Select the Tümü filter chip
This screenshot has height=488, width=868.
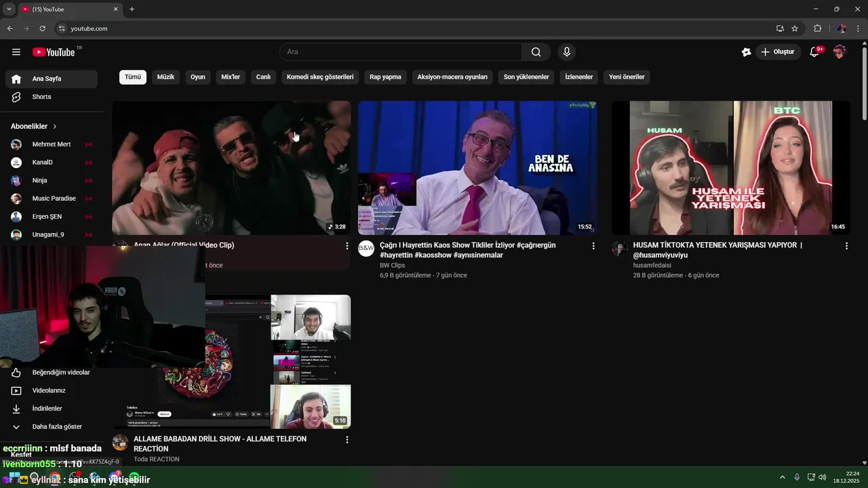click(x=133, y=77)
